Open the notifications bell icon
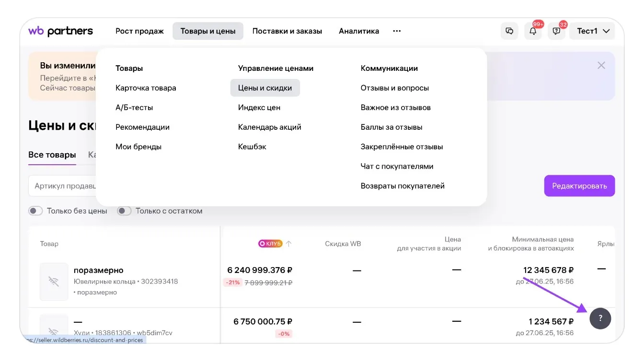Image resolution: width=644 pixels, height=361 pixels. 533,31
